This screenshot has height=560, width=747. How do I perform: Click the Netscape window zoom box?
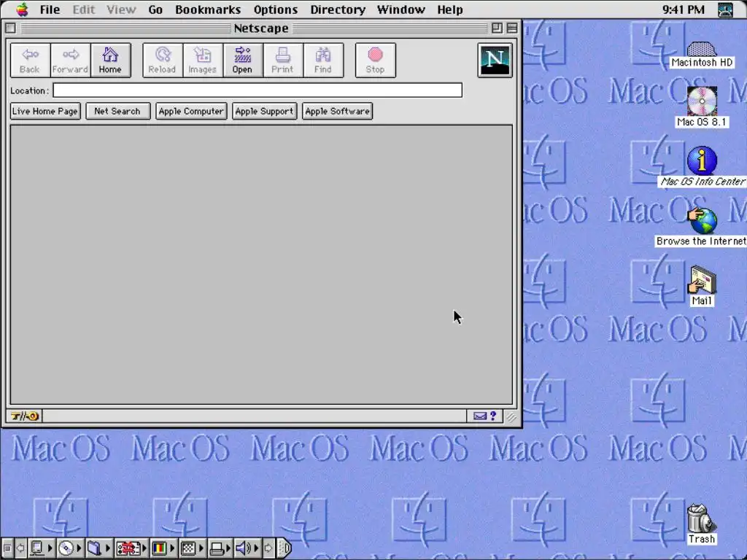point(497,28)
